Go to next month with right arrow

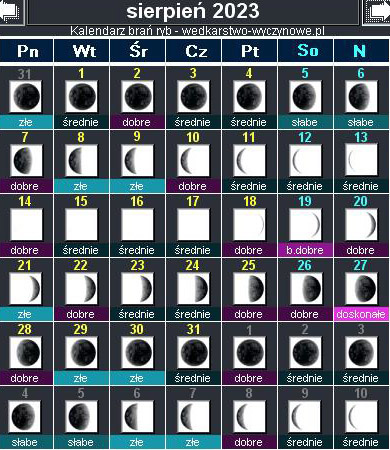tap(377, 12)
